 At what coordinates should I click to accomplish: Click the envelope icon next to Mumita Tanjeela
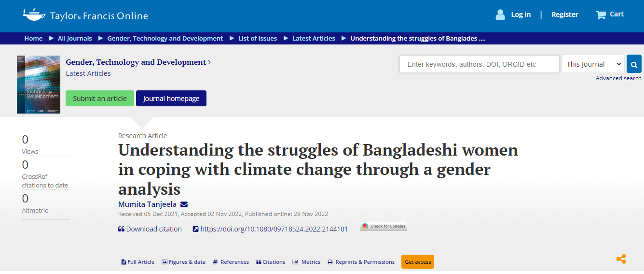184,204
